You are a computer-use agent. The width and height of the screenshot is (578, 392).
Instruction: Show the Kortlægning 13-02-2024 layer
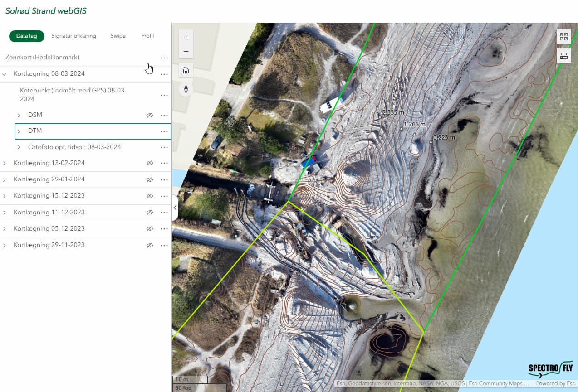150,163
